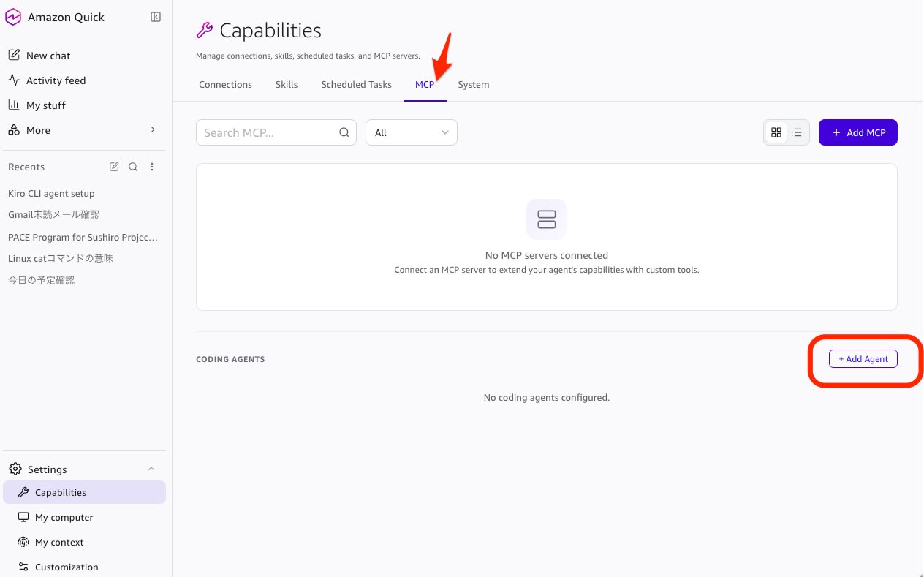Click the My context fingerprint icon
The width and height of the screenshot is (924, 577).
point(23,542)
